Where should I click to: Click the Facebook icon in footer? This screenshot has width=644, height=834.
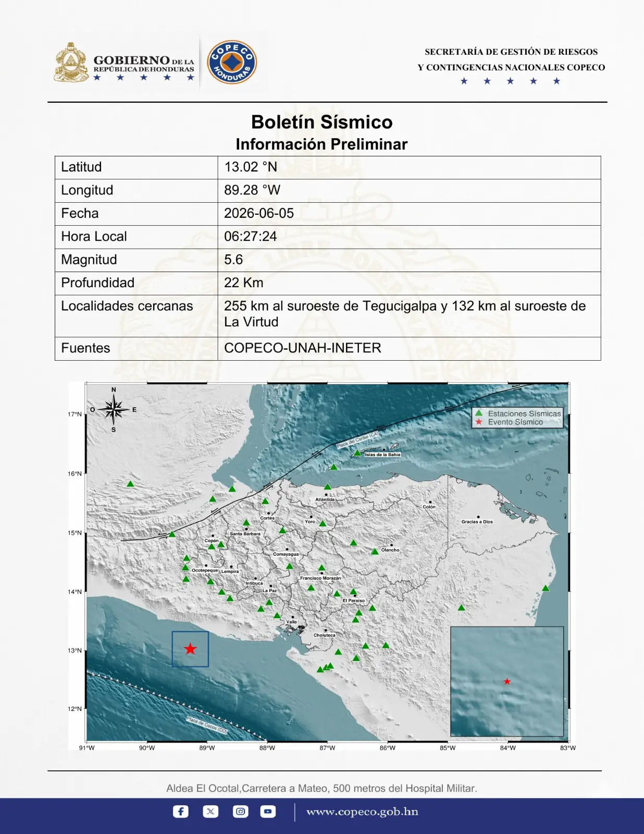[x=181, y=811]
